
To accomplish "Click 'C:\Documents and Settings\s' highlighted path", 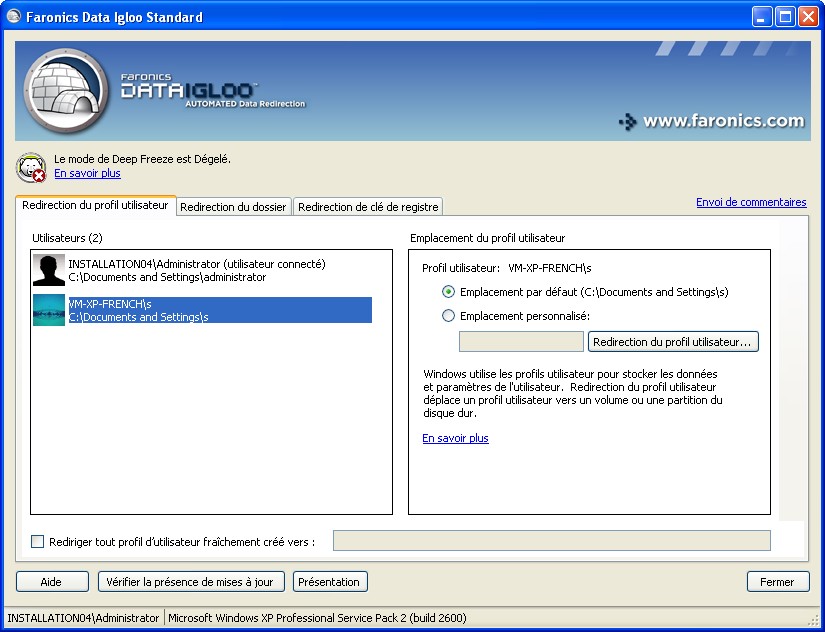I will tap(138, 317).
